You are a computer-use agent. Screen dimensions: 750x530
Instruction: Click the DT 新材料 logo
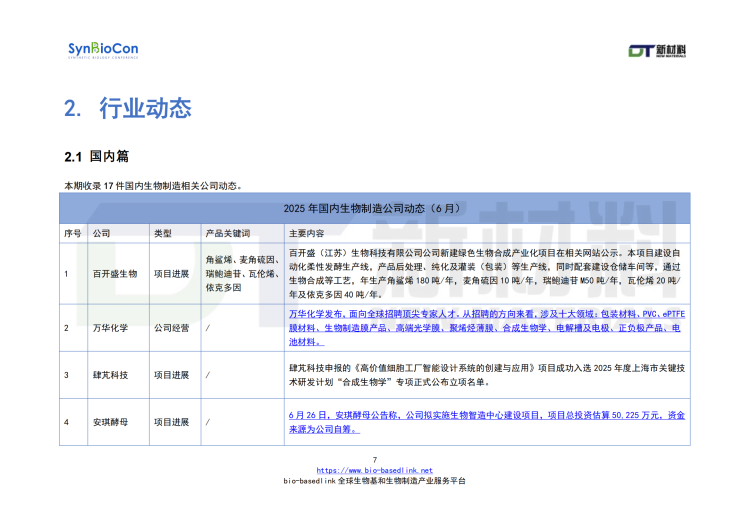coord(663,50)
